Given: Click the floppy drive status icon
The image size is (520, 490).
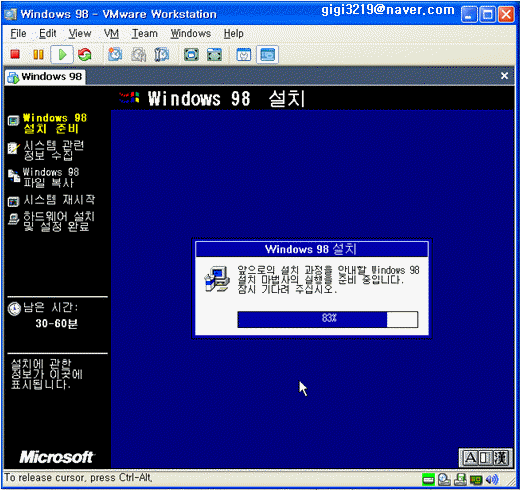Looking at the screenshot, I should (460, 480).
